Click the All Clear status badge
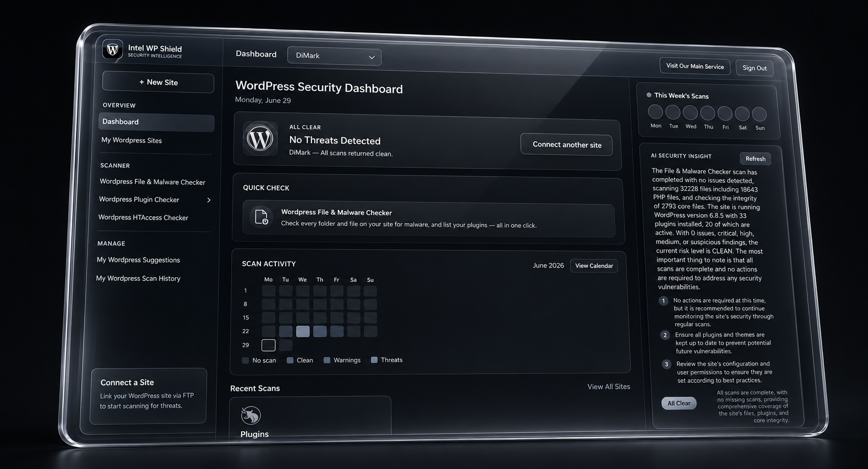 679,403
